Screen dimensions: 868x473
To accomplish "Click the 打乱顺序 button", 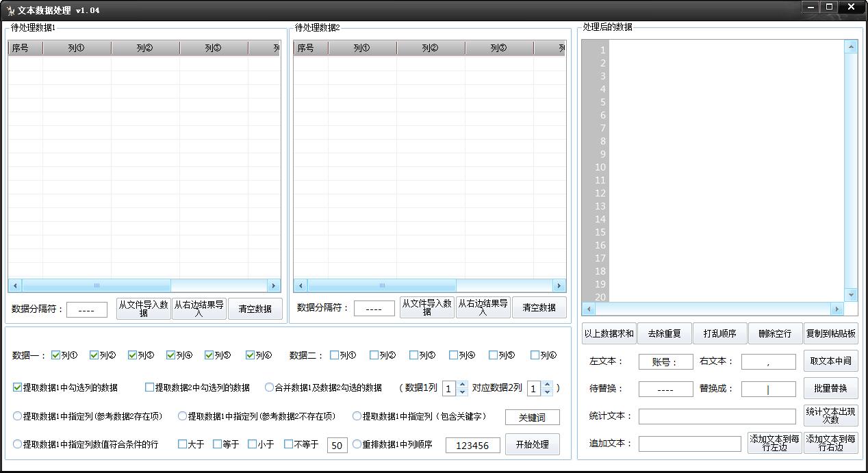I will click(x=720, y=333).
